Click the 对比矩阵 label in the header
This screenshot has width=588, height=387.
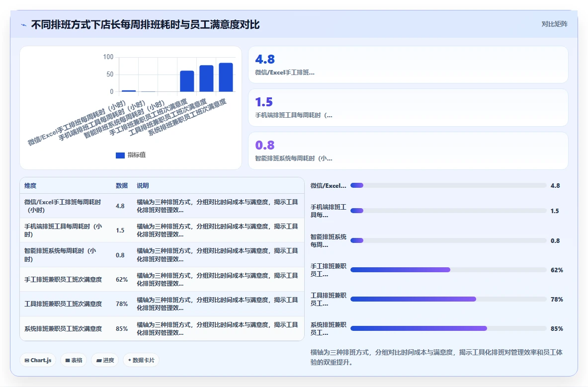point(554,24)
